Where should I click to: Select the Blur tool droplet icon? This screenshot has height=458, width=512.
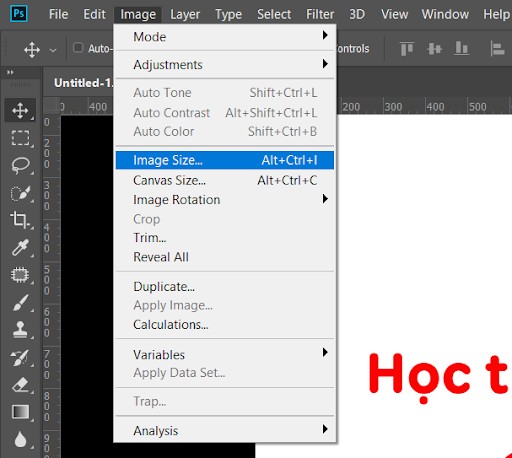point(20,439)
